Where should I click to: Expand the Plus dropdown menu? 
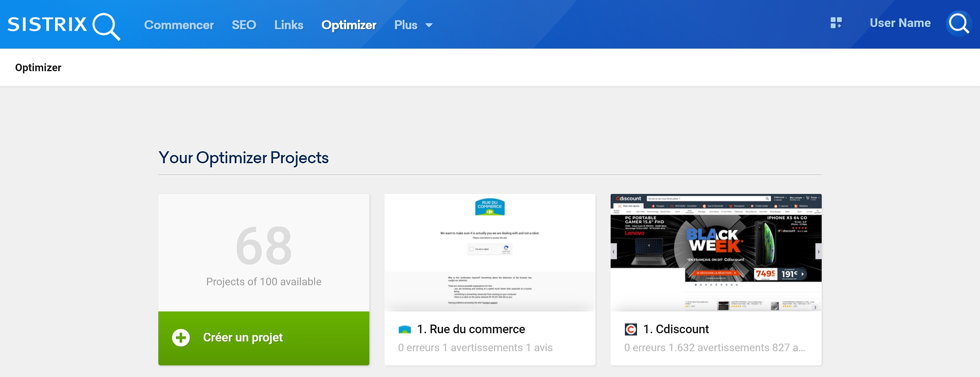413,25
